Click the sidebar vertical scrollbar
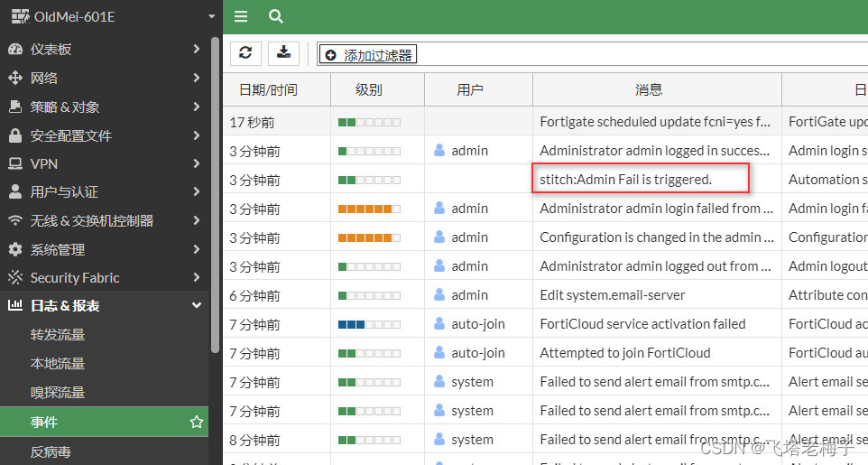 click(x=216, y=194)
